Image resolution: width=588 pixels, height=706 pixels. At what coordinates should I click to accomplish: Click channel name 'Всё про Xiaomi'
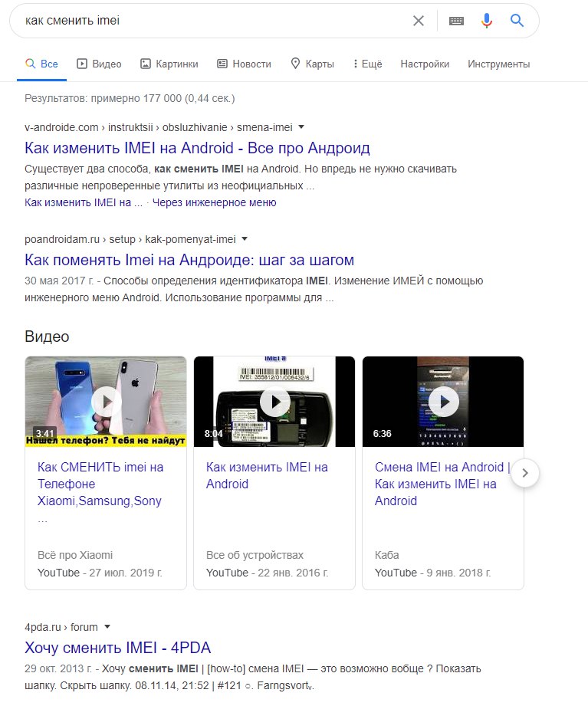75,555
